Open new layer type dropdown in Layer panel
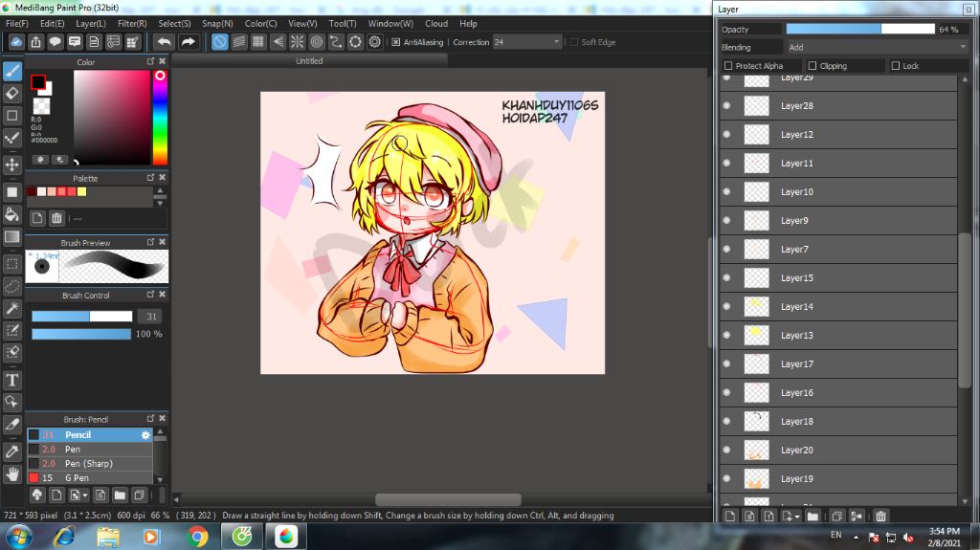980x550 pixels. [797, 517]
